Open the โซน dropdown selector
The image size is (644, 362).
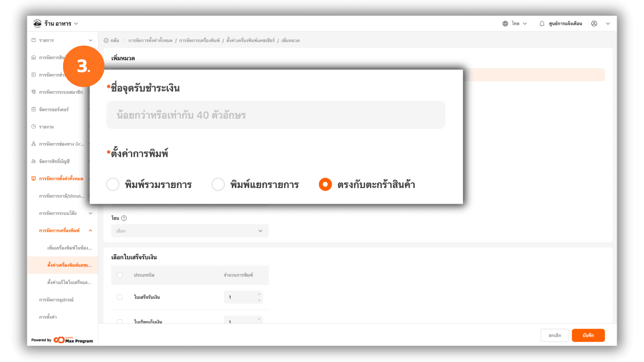coord(190,231)
